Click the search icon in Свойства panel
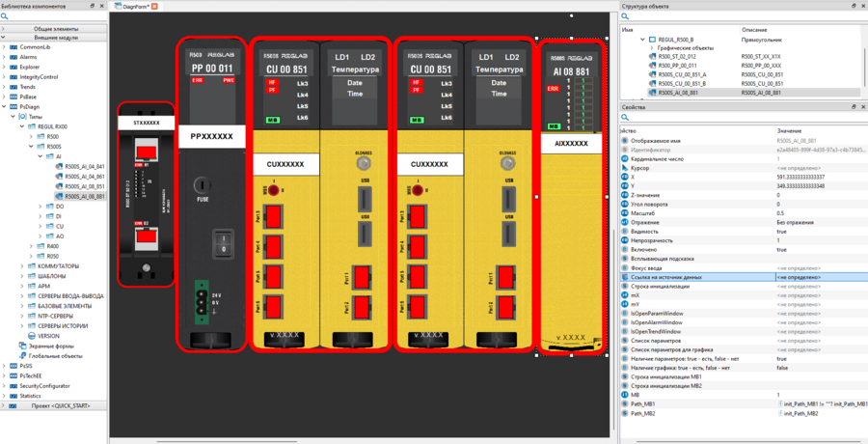Image resolution: width=868 pixels, height=444 pixels. coord(625,118)
